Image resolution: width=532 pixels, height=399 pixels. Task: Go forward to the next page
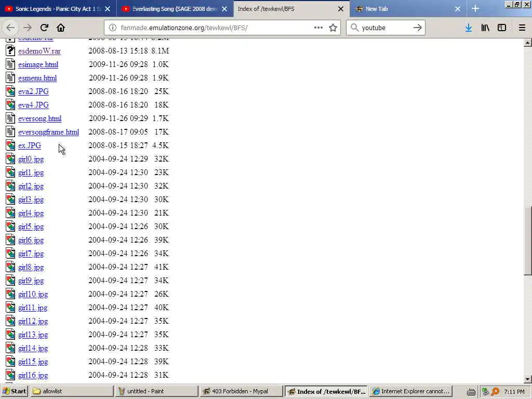tap(28, 28)
